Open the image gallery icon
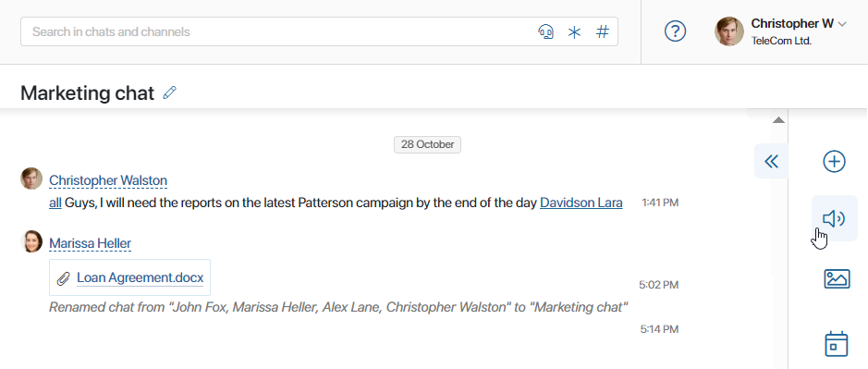 click(x=837, y=278)
